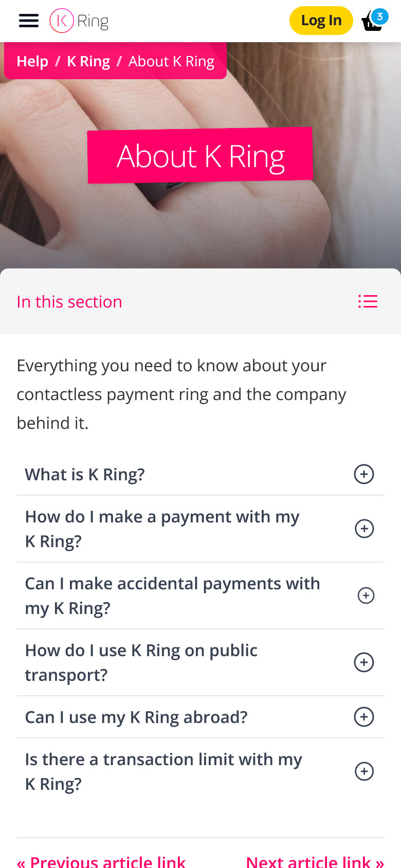Click the K Ring logo
This screenshot has height=868, width=401.
(79, 21)
